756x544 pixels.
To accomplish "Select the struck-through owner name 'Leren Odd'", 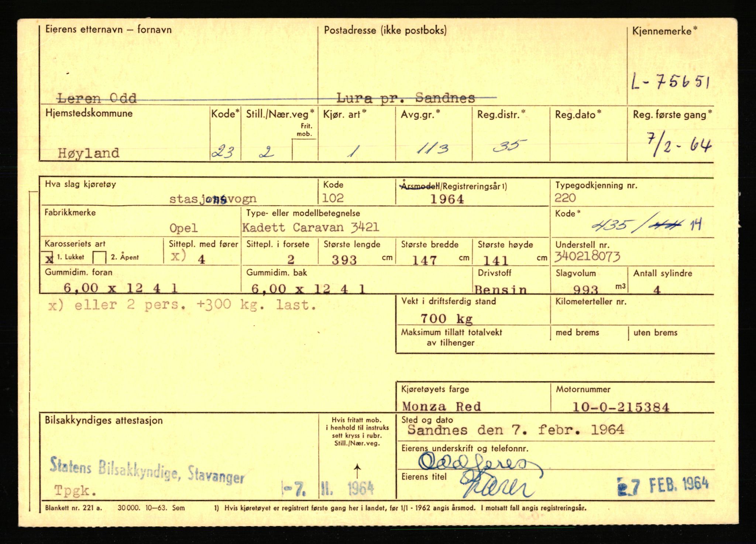I will coord(97,98).
